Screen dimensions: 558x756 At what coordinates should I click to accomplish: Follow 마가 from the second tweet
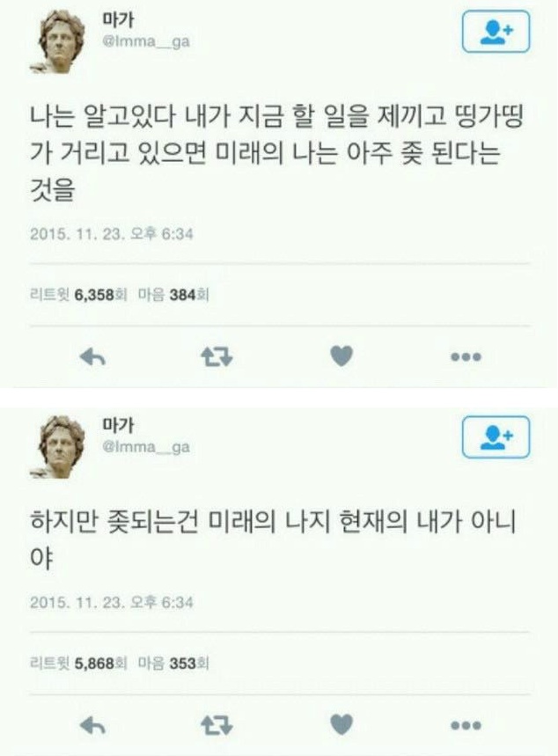pos(496,437)
